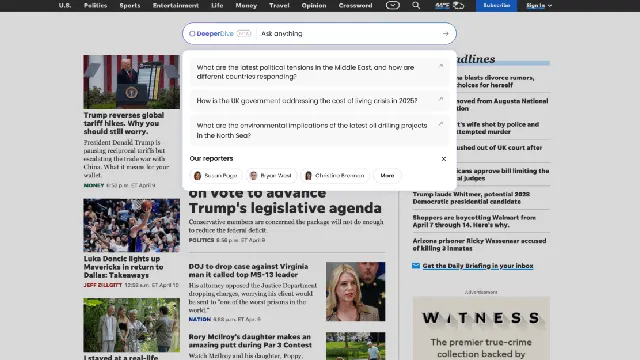Viewport: 640px width, 360px height.
Task: Open the Crossword section
Action: pos(356,5)
